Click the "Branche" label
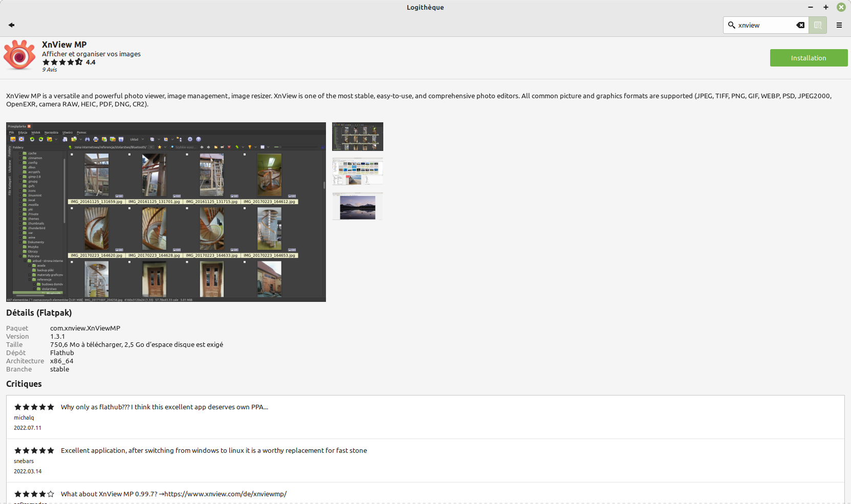 (19, 369)
